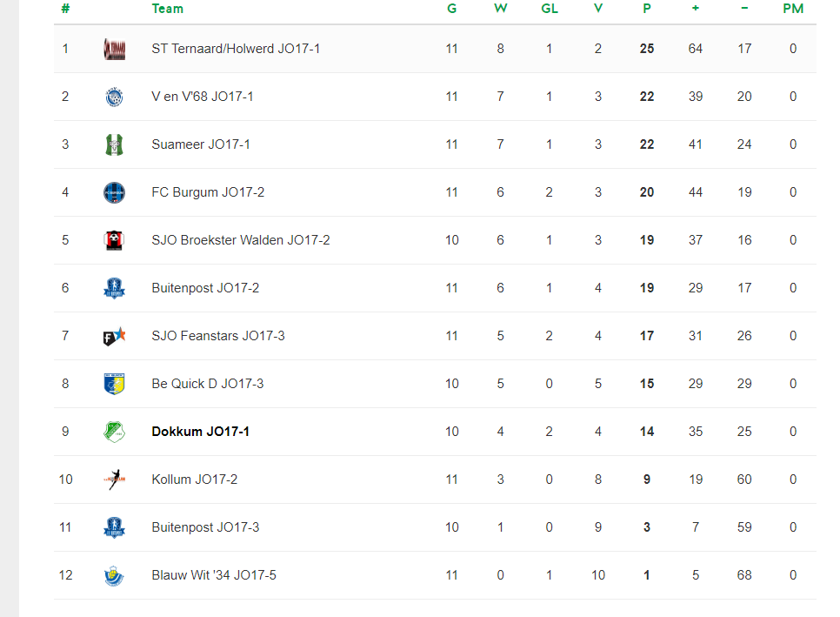This screenshot has height=617, width=840.
Task: Open ST Ternaard/Holwerd JO17-1 team page
Action: point(236,49)
